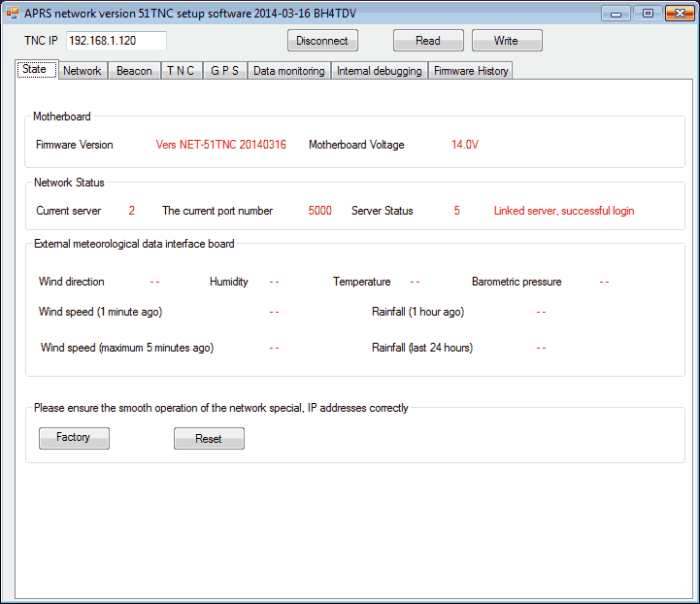This screenshot has width=700, height=604.
Task: Click the Read button
Action: (x=428, y=41)
